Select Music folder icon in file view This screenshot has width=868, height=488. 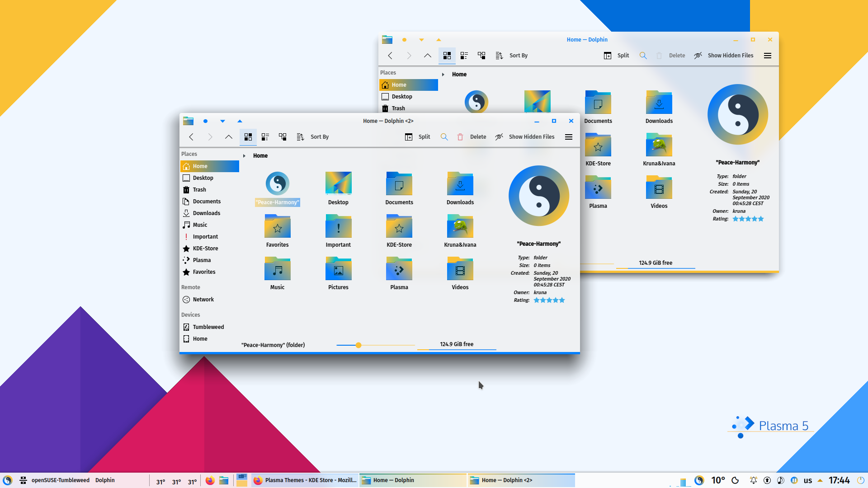tap(278, 274)
